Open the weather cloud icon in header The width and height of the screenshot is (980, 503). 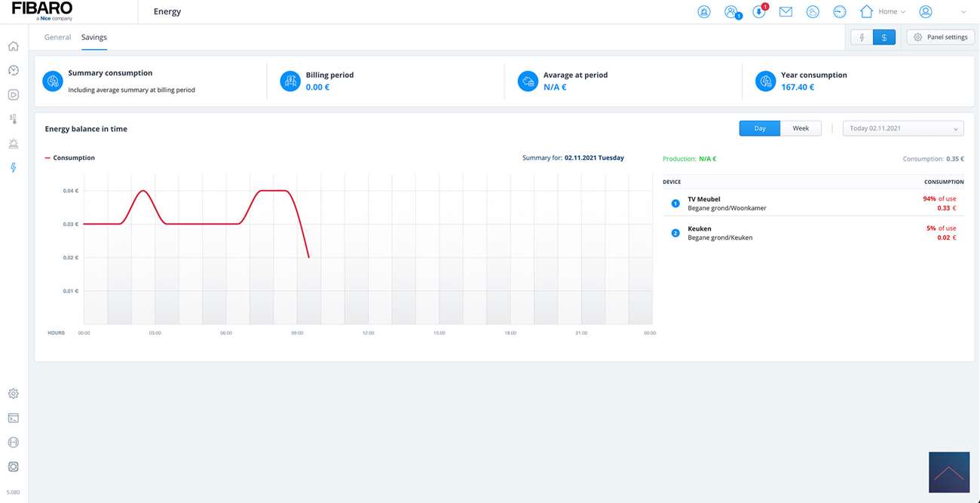tap(813, 12)
